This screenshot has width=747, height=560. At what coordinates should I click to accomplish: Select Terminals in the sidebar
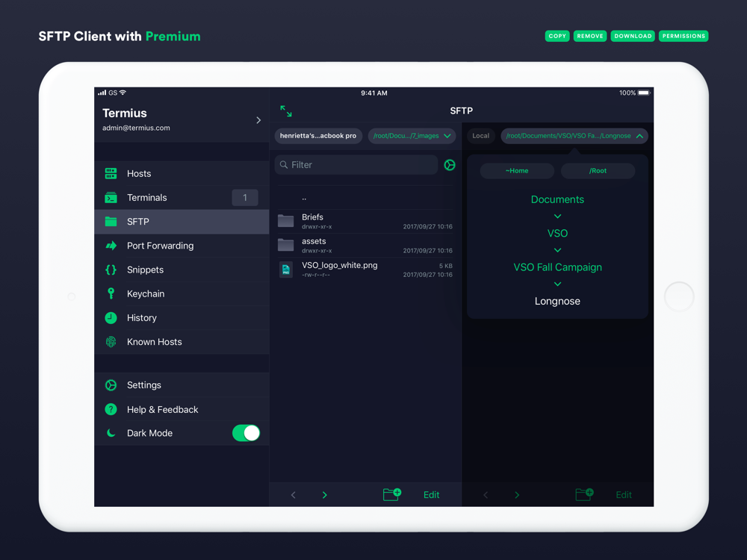182,198
